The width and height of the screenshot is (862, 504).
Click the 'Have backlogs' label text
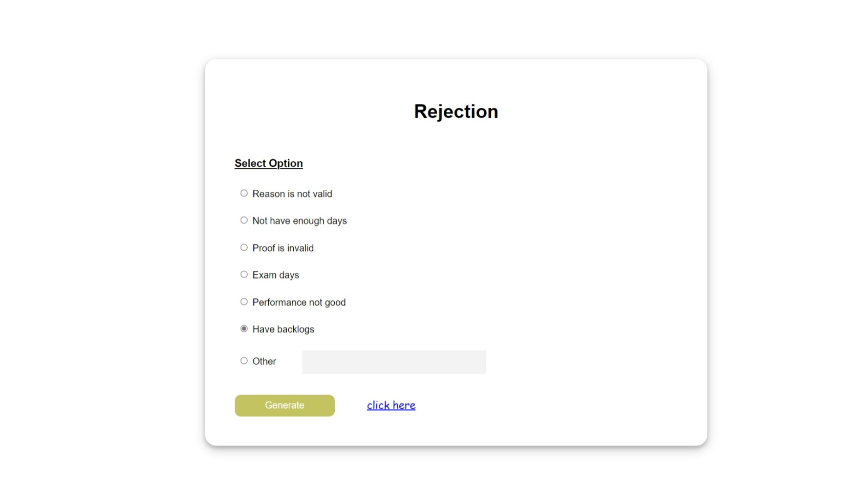283,329
